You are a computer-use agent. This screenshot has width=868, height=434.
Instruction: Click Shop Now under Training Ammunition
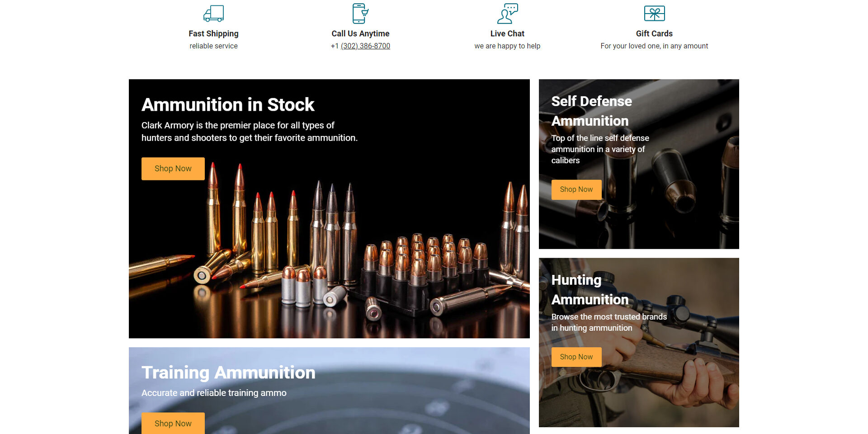pyautogui.click(x=173, y=424)
